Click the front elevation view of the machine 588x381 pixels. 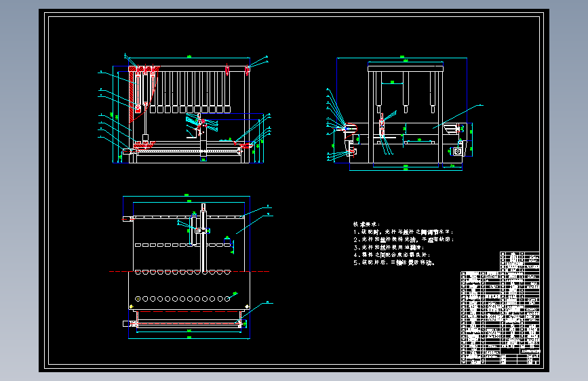[184, 109]
